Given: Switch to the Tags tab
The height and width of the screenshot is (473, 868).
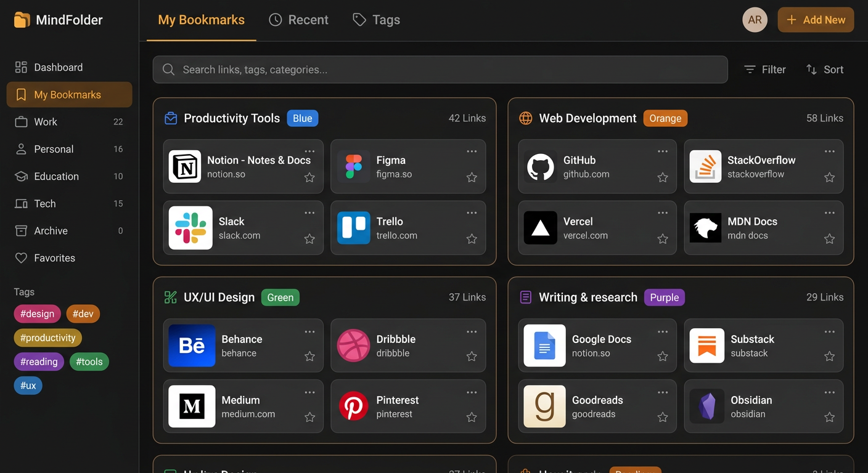Looking at the screenshot, I should point(377,20).
